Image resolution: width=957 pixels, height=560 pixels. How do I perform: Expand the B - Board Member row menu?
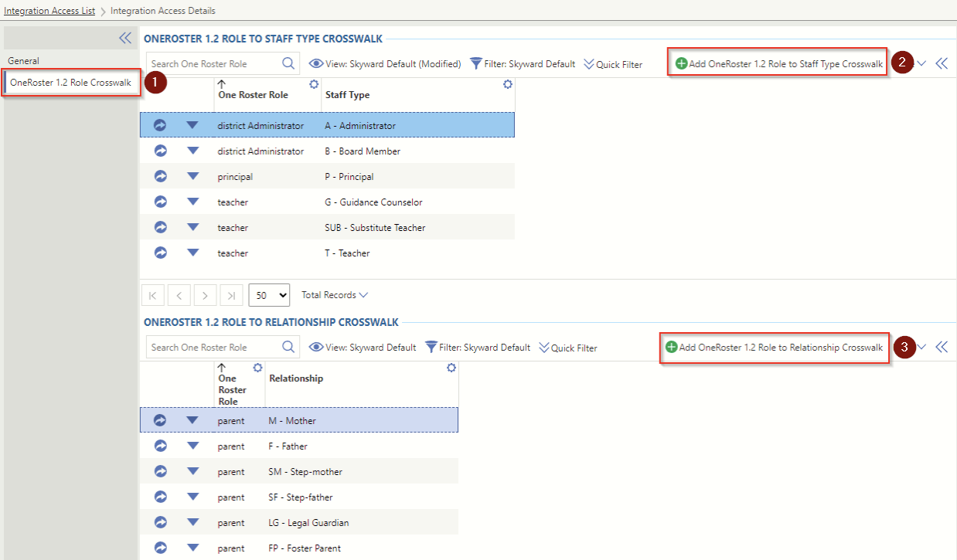coord(192,151)
